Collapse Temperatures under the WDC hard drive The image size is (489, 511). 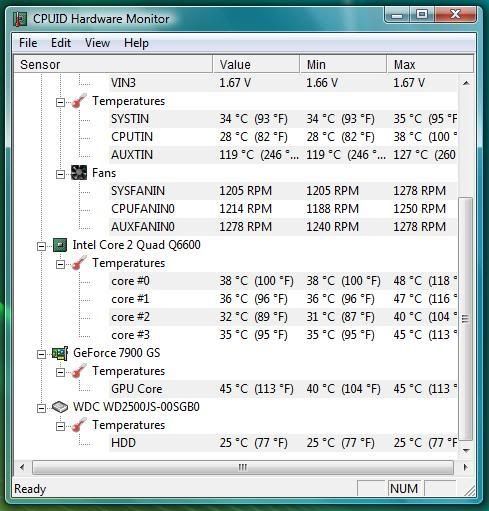tap(60, 426)
